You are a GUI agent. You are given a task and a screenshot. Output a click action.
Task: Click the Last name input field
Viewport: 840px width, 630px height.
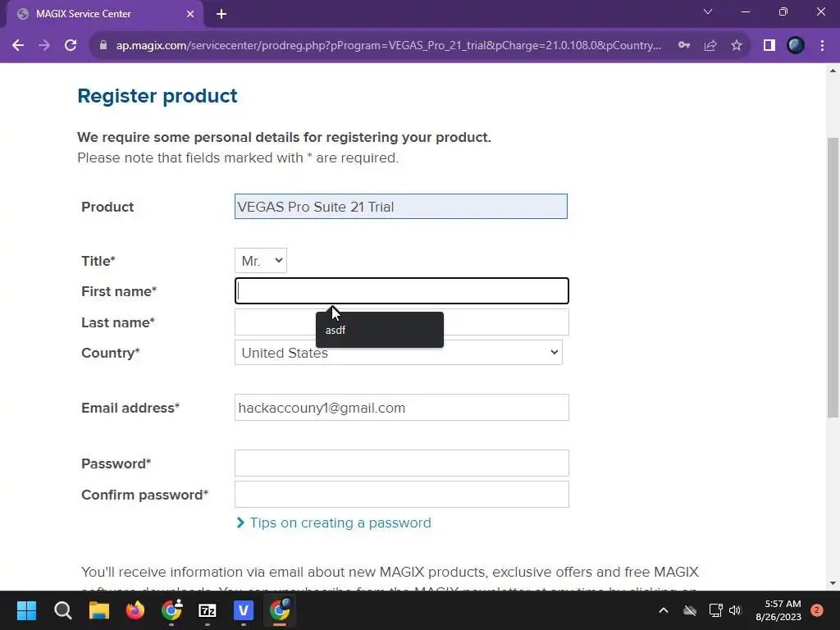(402, 322)
